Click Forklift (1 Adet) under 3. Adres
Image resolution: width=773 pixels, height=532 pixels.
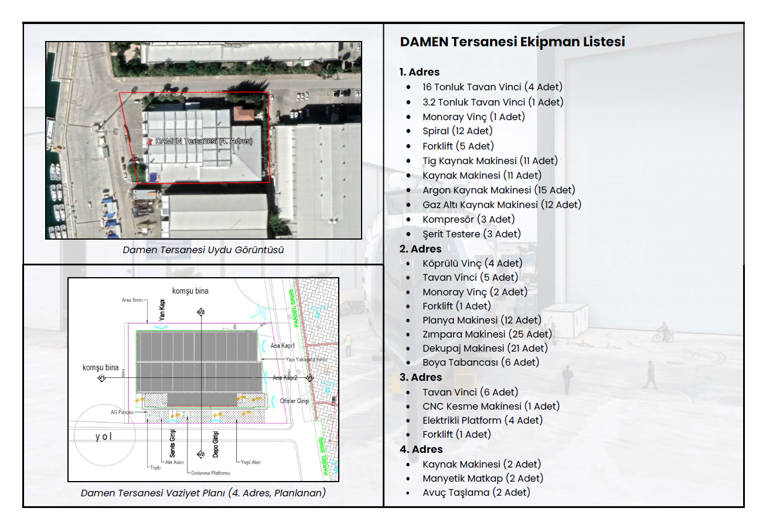pos(457,434)
